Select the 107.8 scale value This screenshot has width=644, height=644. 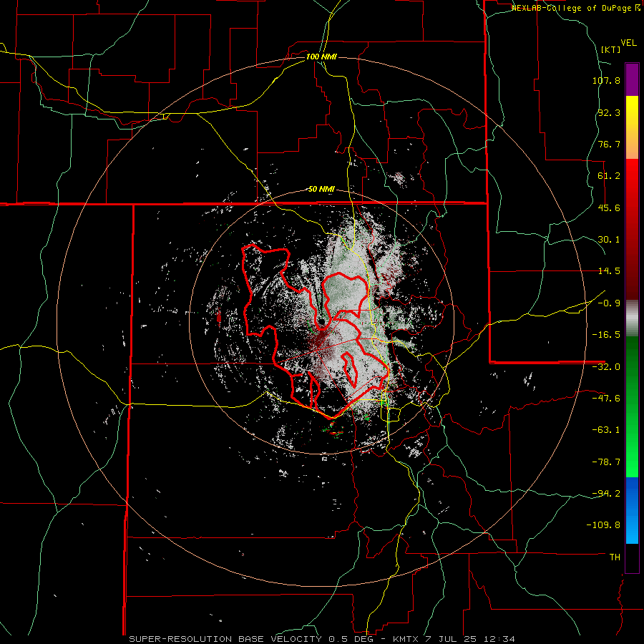tap(606, 80)
